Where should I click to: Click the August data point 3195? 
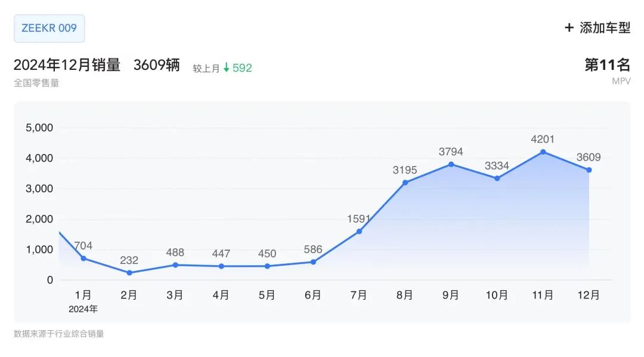coord(405,183)
